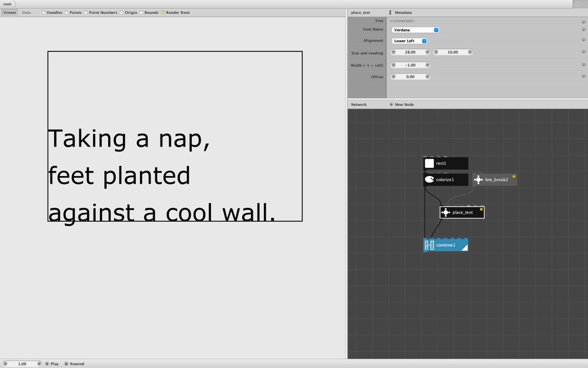The width and height of the screenshot is (588, 368).
Task: Select the rect1 node icon
Action: click(x=429, y=163)
